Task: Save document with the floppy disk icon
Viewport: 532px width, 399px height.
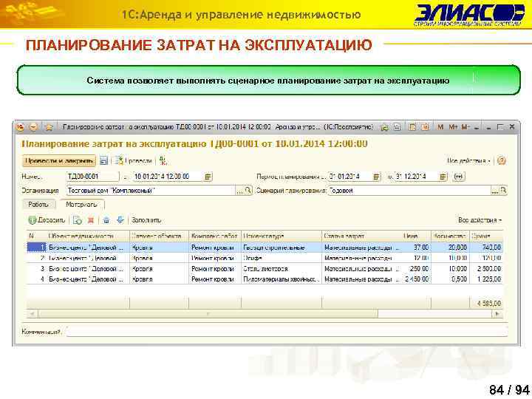Action: (x=104, y=160)
